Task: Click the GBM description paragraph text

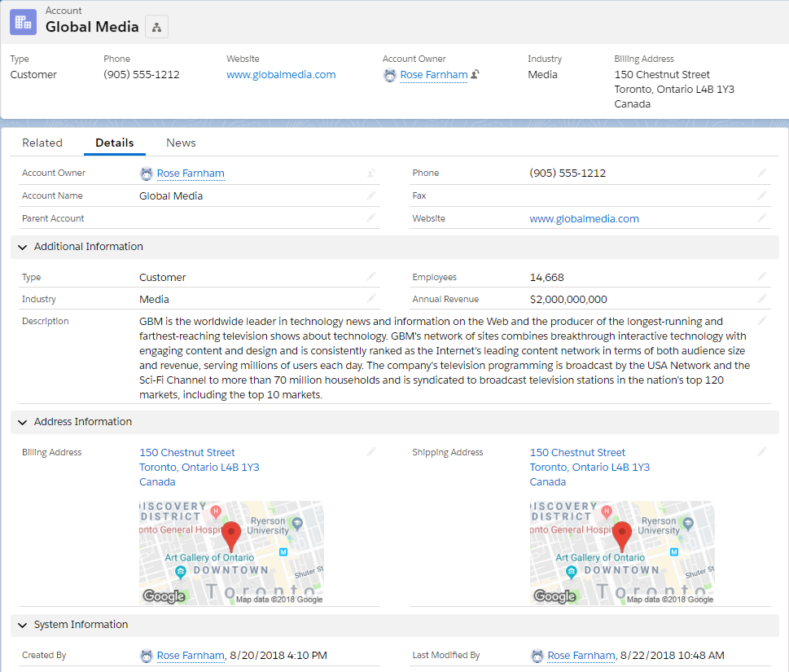Action: 445,358
